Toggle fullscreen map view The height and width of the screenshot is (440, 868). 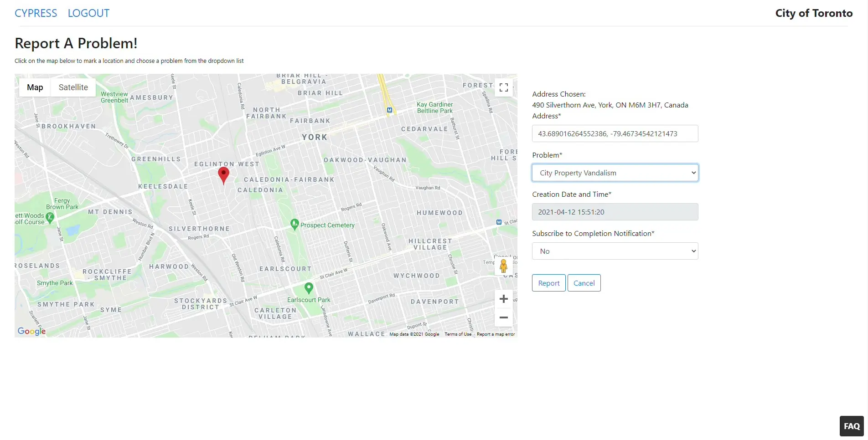coord(503,87)
